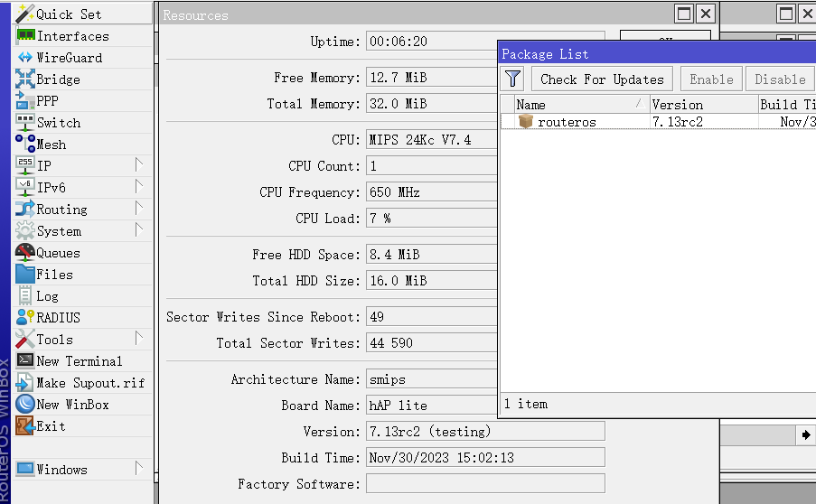Select the Bridge icon in sidebar
Image resolution: width=816 pixels, height=504 pixels.
pyautogui.click(x=24, y=79)
